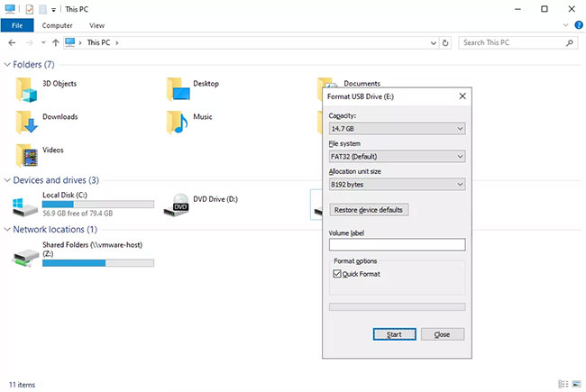Collapse the Folders section group
The image size is (586, 392).
[x=9, y=65]
